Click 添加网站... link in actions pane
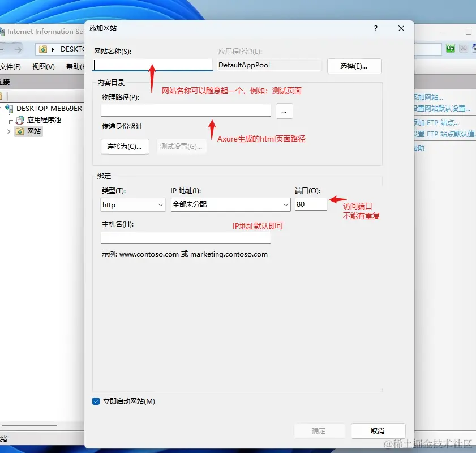This screenshot has width=476, height=453. 428,97
